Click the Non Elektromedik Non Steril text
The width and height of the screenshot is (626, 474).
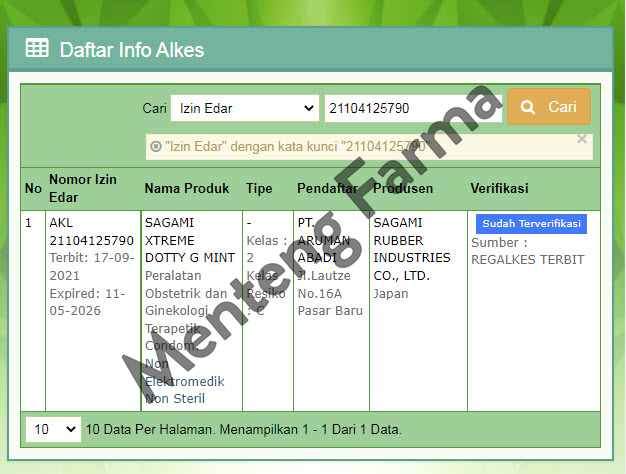[185, 381]
